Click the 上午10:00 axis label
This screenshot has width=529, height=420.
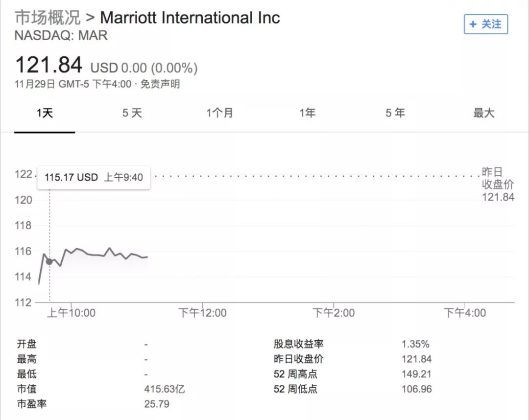pyautogui.click(x=71, y=313)
